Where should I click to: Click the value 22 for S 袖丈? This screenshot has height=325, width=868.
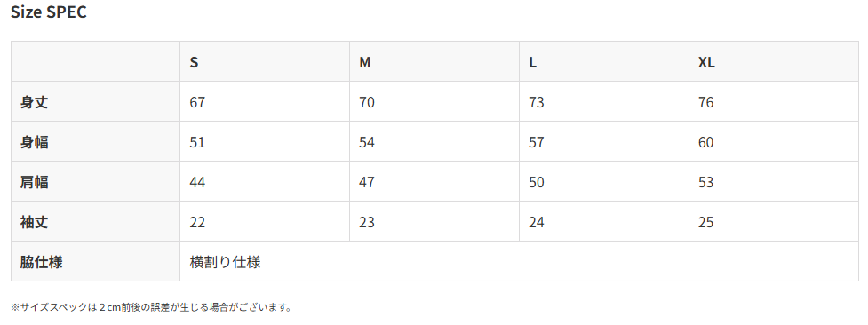point(197,222)
